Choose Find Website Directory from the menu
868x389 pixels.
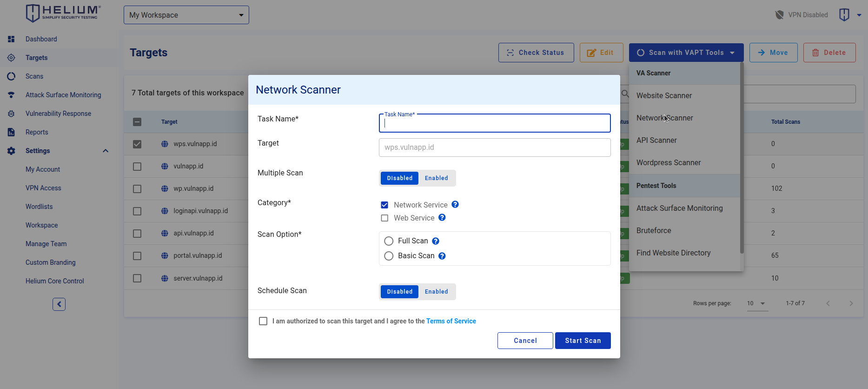tap(684, 253)
